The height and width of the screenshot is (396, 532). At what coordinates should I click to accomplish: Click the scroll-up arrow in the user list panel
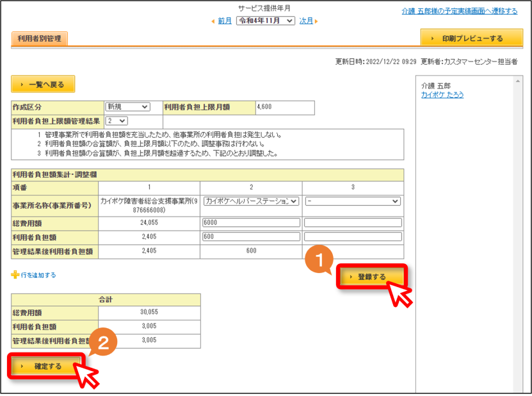pos(518,81)
